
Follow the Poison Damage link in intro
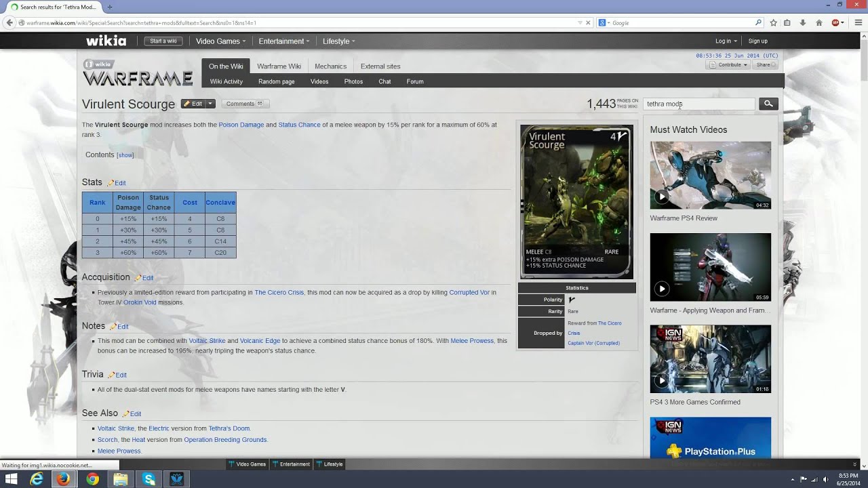pyautogui.click(x=241, y=125)
